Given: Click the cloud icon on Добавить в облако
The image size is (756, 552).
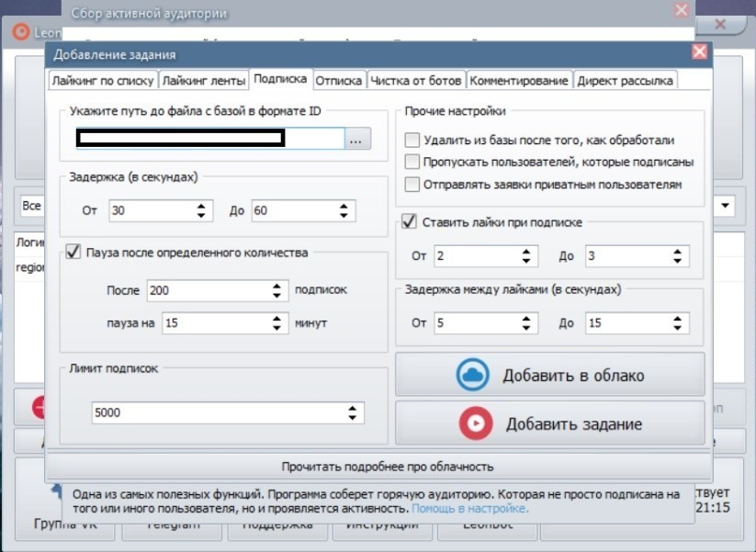Looking at the screenshot, I should (x=472, y=375).
